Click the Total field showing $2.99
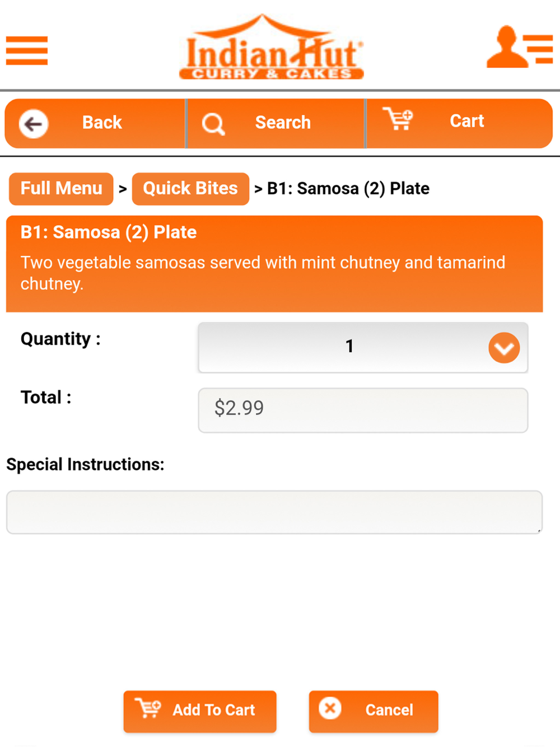 tap(363, 410)
